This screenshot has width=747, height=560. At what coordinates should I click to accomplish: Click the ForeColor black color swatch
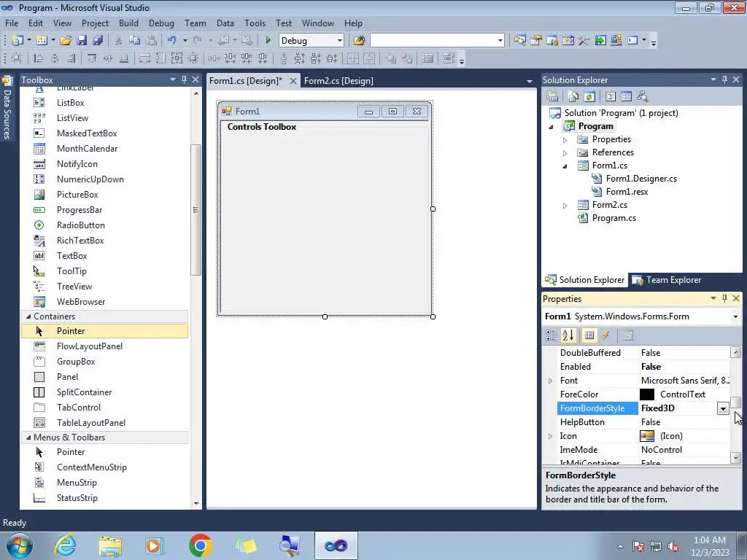coord(647,394)
